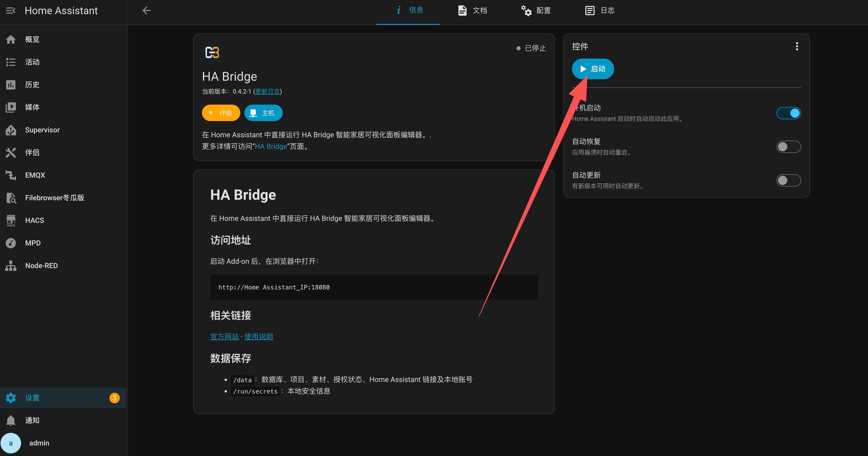
Task: Open the Settings gear icon (设置)
Action: (x=11, y=398)
